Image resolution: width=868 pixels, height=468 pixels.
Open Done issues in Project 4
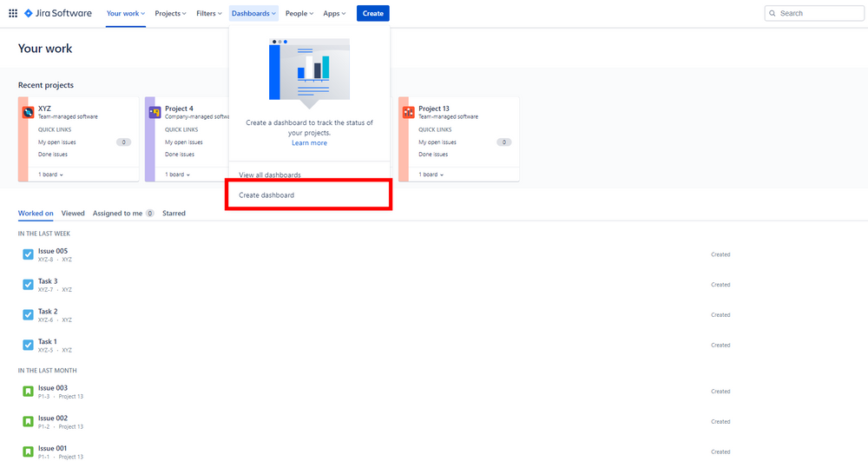pos(180,155)
